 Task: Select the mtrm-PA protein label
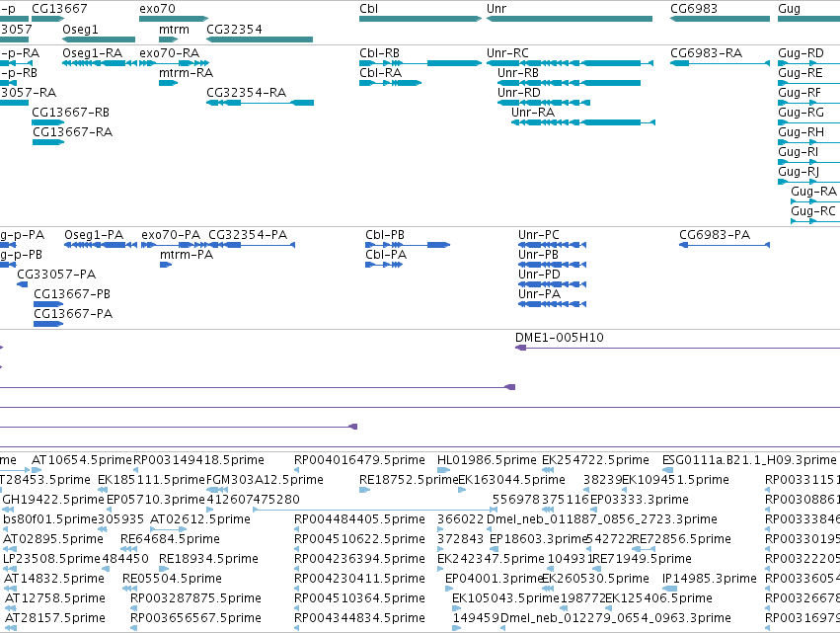click(187, 255)
